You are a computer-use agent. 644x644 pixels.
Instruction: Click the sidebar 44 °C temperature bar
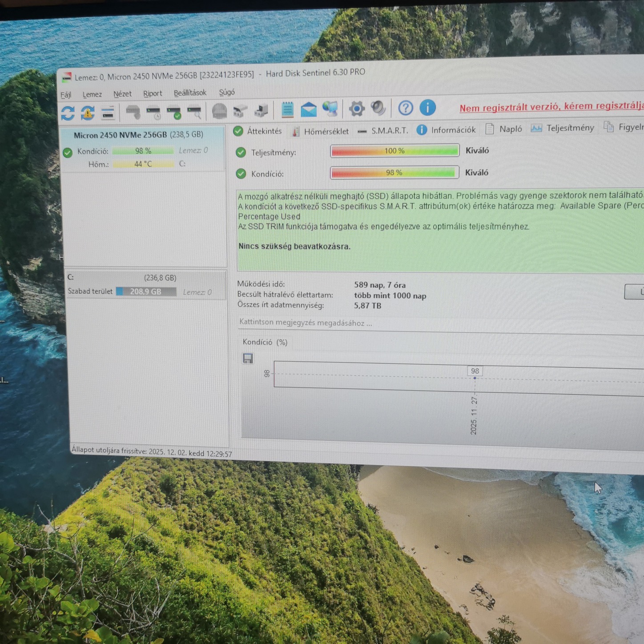tap(143, 164)
